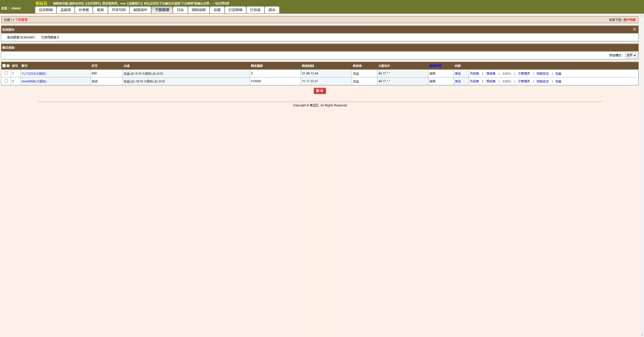This screenshot has width=644, height=337.
Task: Click 新增下级 in the location bar
Action: click(615, 20)
